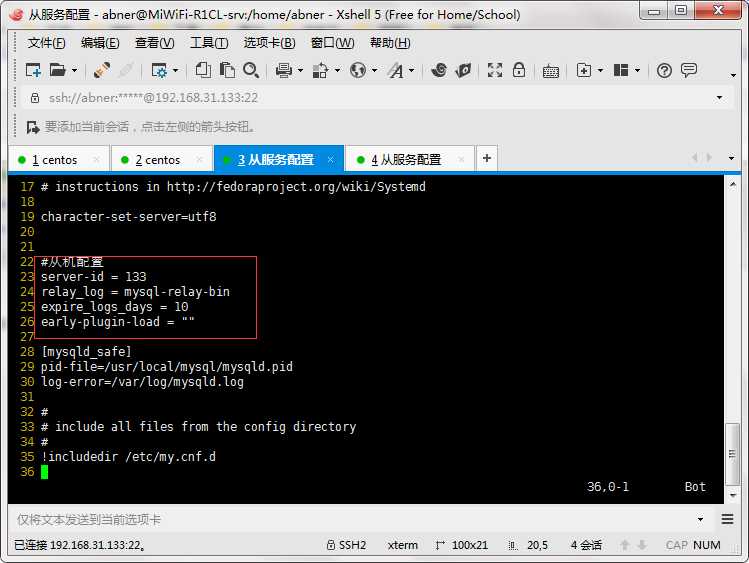Expand the new tab group dropdown arrow

(600, 71)
